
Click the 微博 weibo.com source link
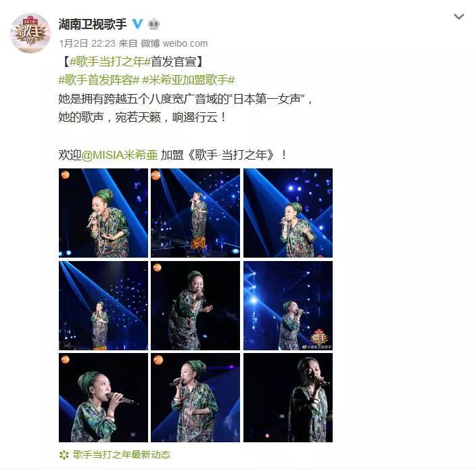point(174,43)
